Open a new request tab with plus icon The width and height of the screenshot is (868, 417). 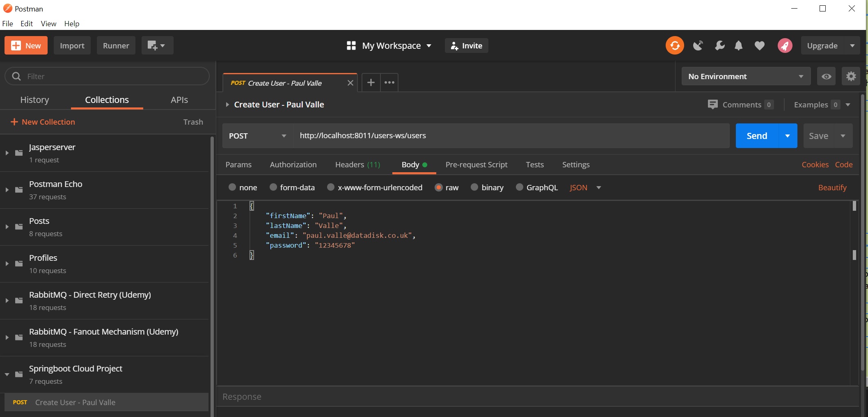click(371, 83)
